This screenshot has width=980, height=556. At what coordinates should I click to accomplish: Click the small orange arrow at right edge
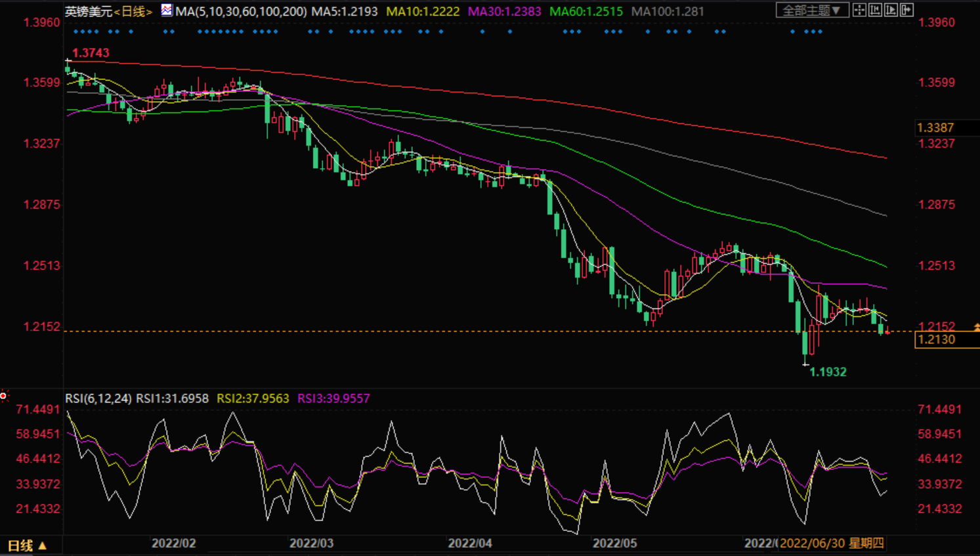[976, 327]
